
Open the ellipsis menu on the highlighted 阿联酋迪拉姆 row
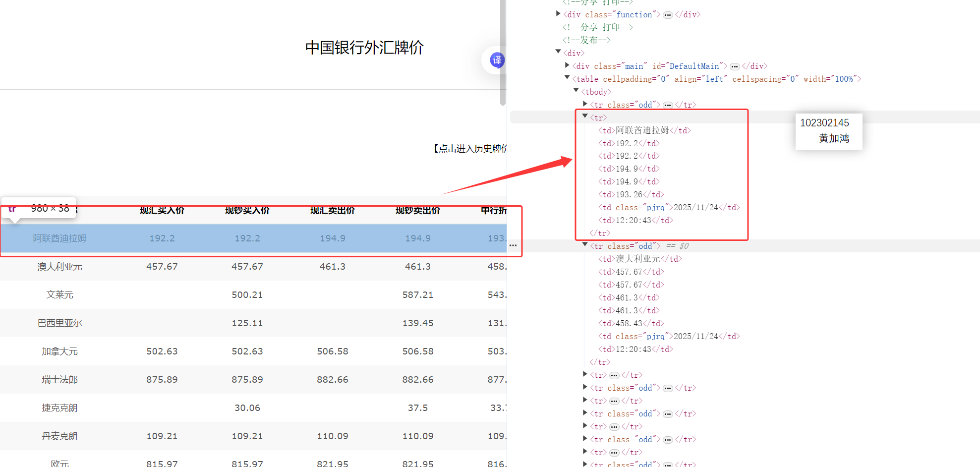[x=513, y=245]
